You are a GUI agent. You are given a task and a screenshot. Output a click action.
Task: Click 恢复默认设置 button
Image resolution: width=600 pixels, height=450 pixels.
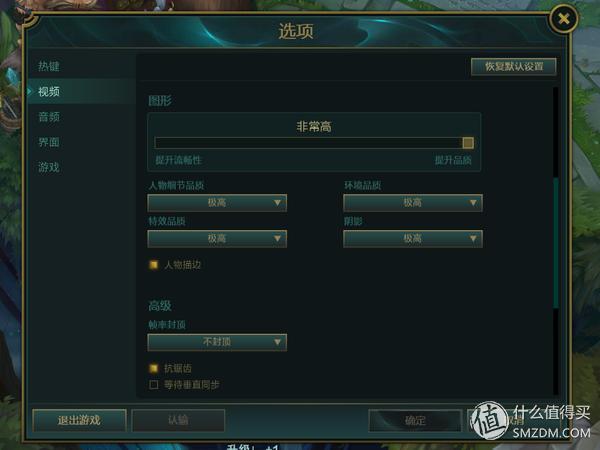(514, 67)
